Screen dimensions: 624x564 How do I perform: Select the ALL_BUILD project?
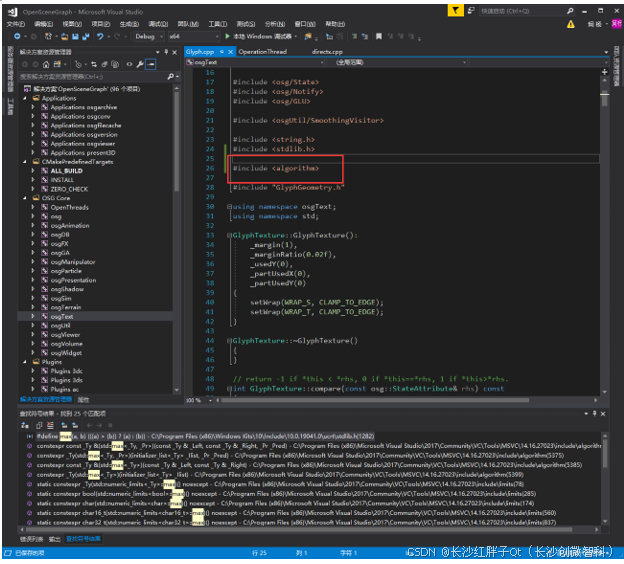click(x=68, y=171)
